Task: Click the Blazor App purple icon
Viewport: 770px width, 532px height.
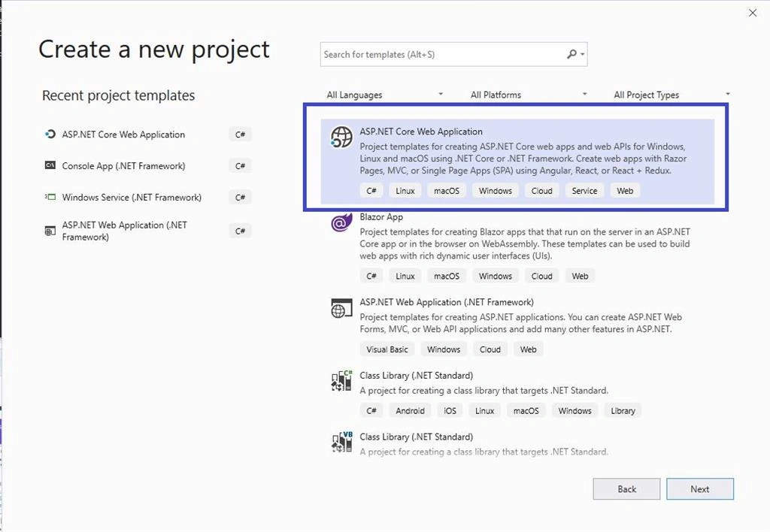Action: click(341, 222)
